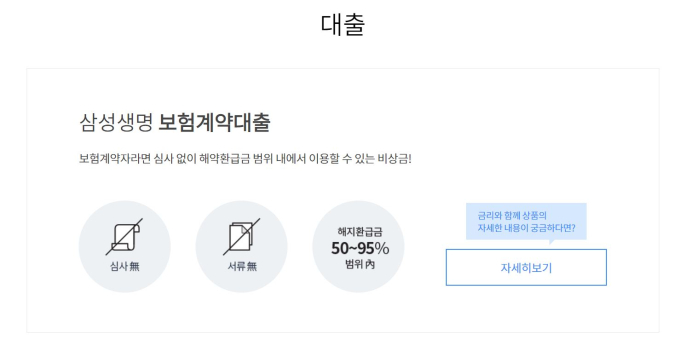Select the 해지환급금 50~95% circle badge
The height and width of the screenshot is (363, 680).
358,246
